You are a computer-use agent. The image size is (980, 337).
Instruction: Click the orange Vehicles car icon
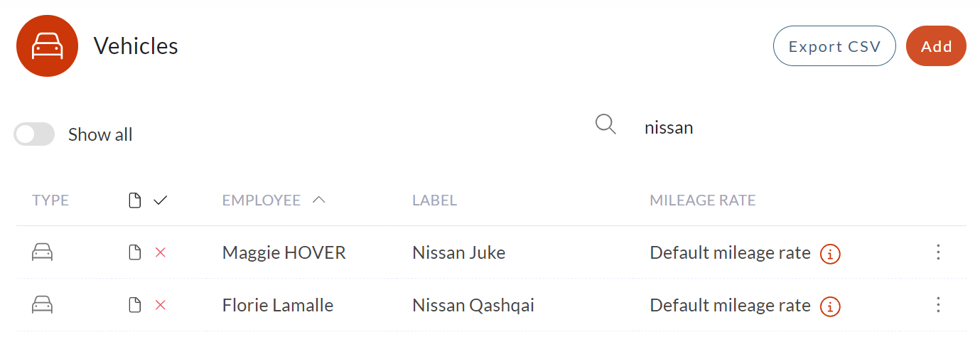pos(47,46)
